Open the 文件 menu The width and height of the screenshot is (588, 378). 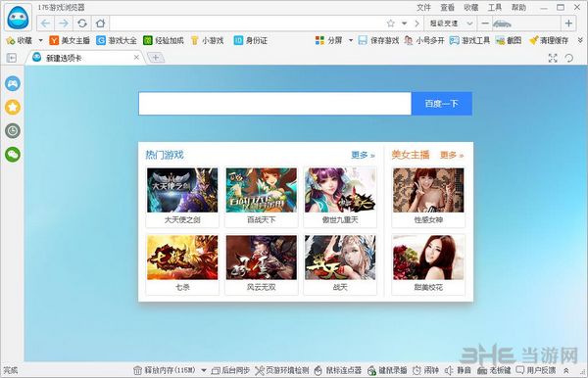[423, 7]
